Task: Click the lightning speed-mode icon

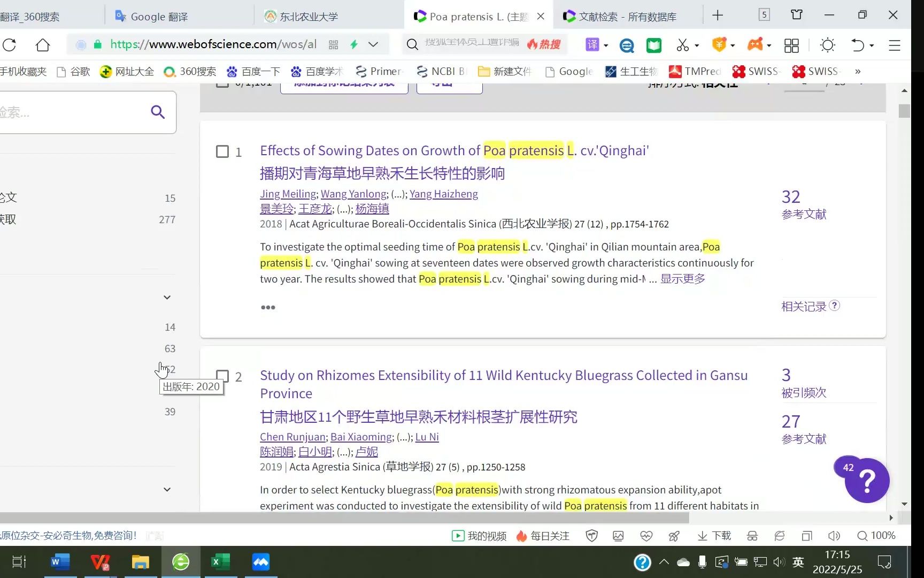Action: coord(353,45)
